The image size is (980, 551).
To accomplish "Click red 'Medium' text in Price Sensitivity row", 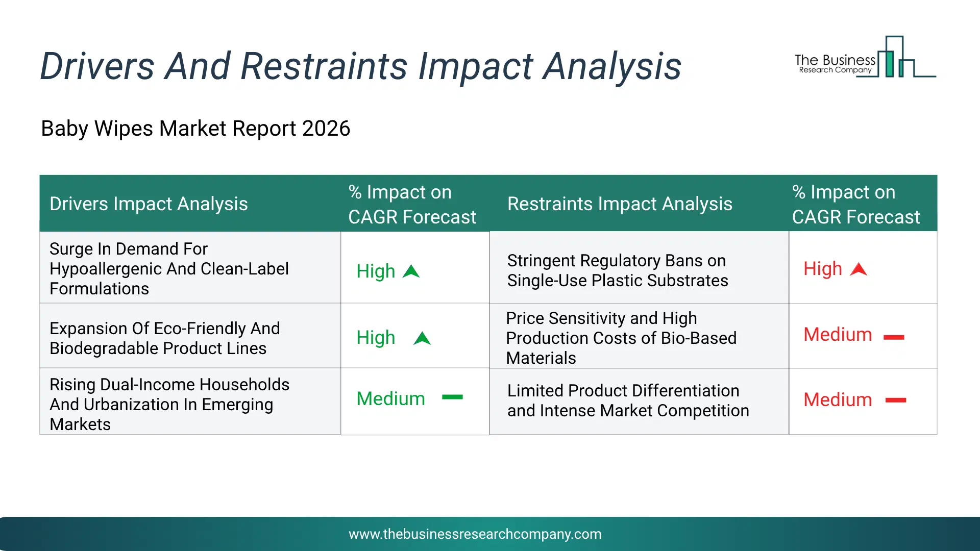I will coord(838,334).
